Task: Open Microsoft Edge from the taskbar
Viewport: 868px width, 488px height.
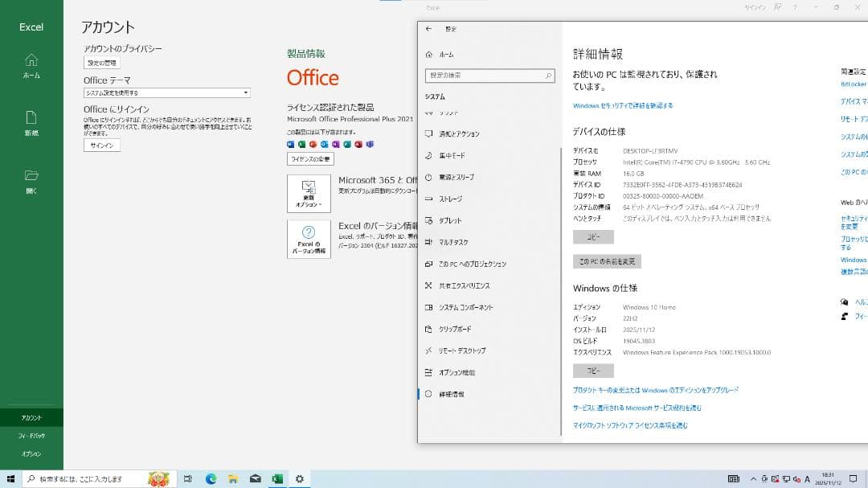Action: (210, 478)
